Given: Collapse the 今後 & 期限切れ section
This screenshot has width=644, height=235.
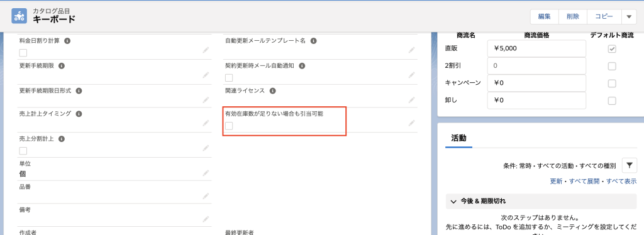Looking at the screenshot, I should 454,201.
